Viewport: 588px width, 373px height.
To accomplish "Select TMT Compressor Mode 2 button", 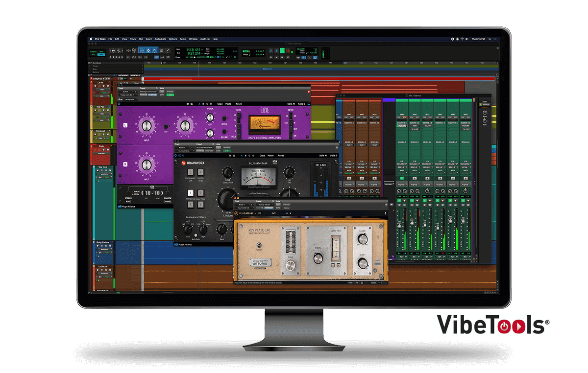I will point(201,193).
